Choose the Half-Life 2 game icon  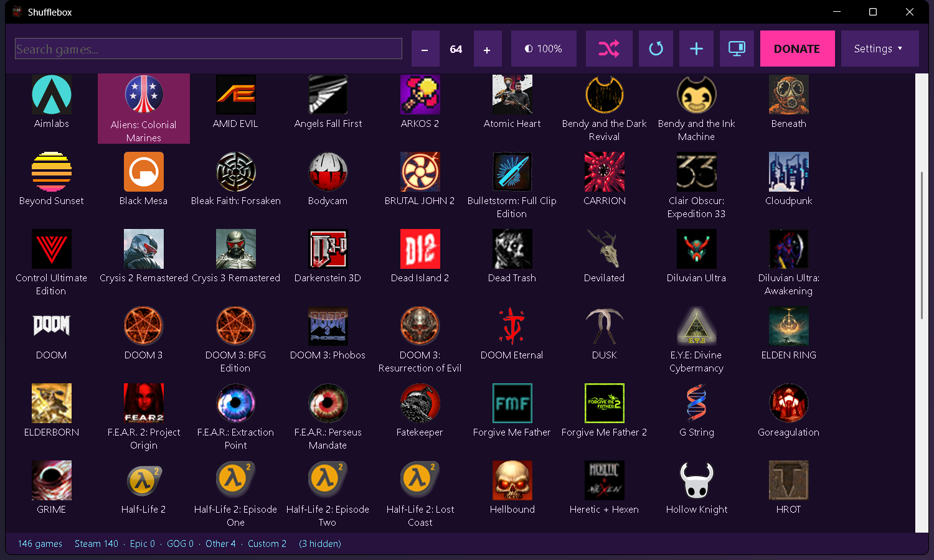tap(144, 480)
